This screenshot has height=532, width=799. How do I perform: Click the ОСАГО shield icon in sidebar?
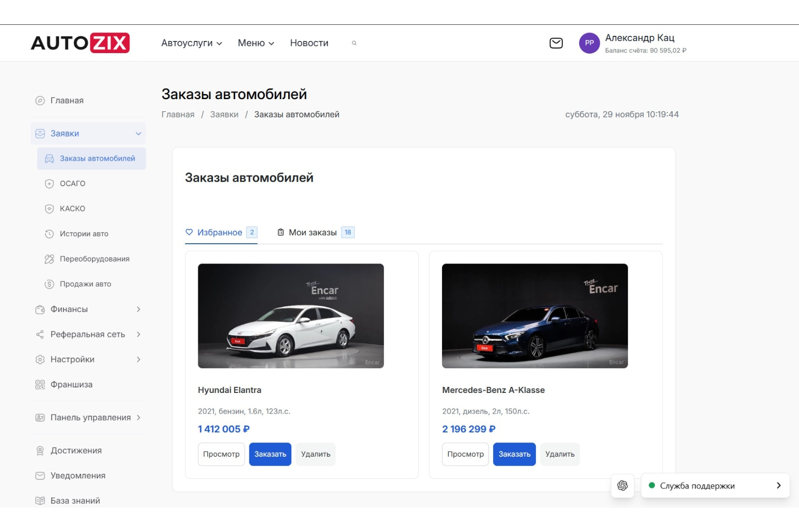[x=49, y=184]
